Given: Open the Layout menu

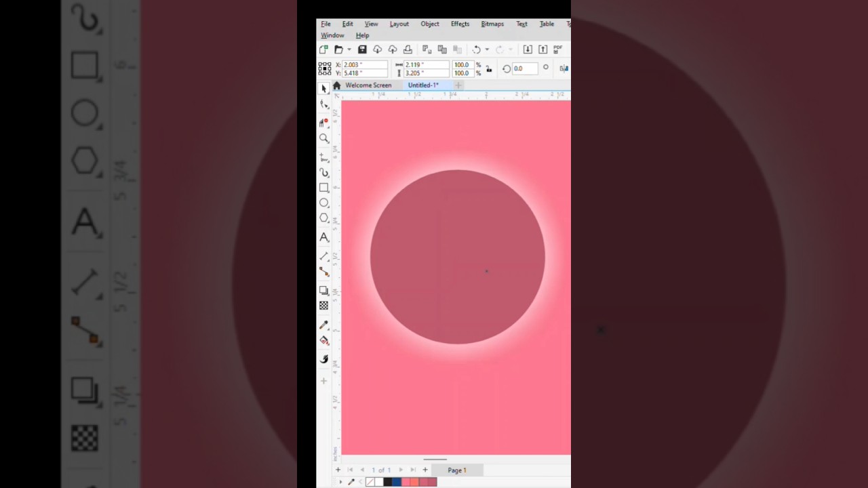Looking at the screenshot, I should (399, 24).
